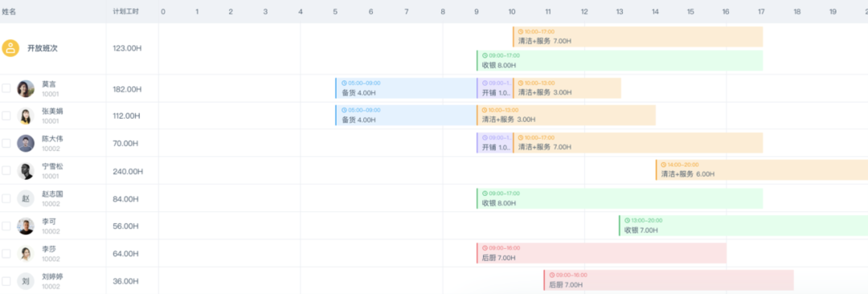Click the employee name 刘婷婷
868x294 pixels.
[x=52, y=276]
